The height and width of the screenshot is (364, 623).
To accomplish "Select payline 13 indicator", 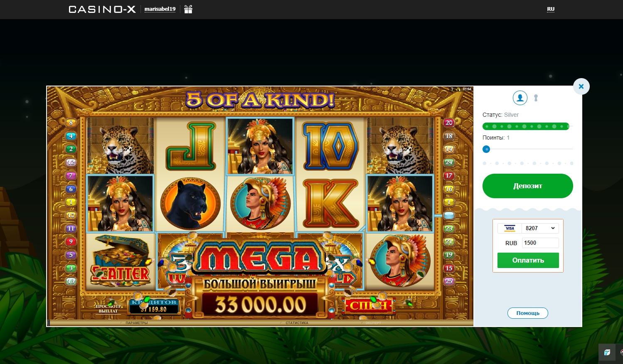I will click(71, 281).
